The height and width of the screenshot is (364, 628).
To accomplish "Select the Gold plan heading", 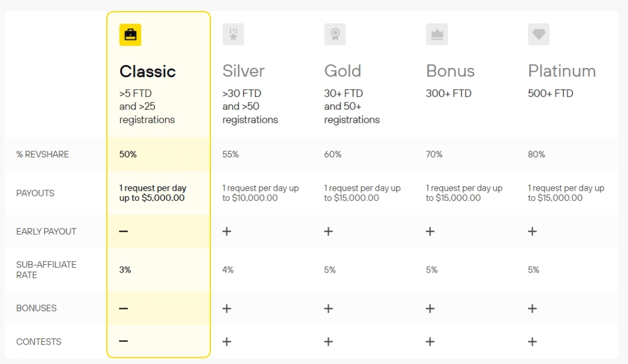I will [342, 71].
